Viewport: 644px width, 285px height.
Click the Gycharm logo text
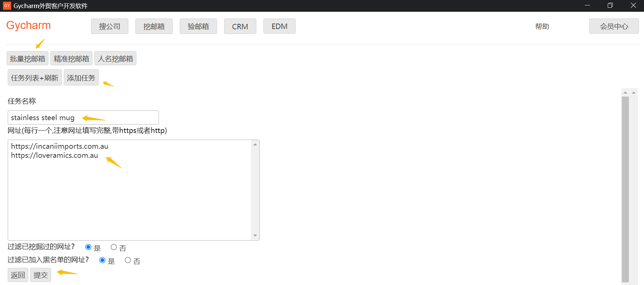[29, 25]
